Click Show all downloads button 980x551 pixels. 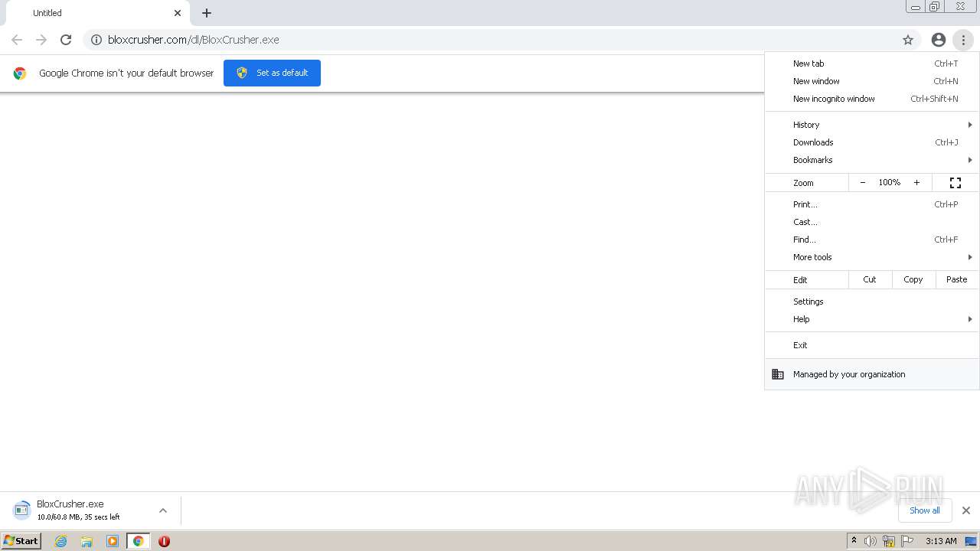point(925,510)
